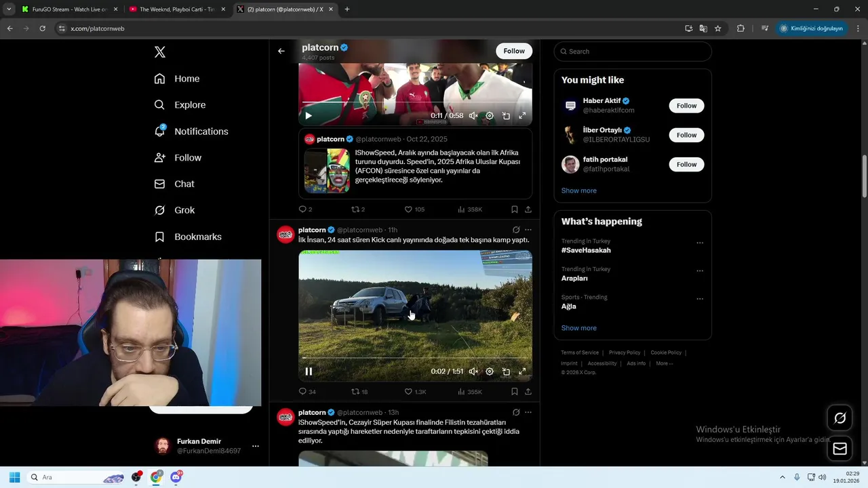The height and width of the screenshot is (488, 868).
Task: Bookmark this page with the star icon
Action: [x=717, y=28]
